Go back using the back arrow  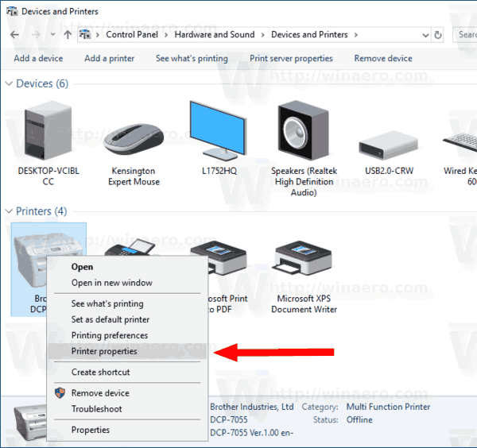tap(14, 35)
